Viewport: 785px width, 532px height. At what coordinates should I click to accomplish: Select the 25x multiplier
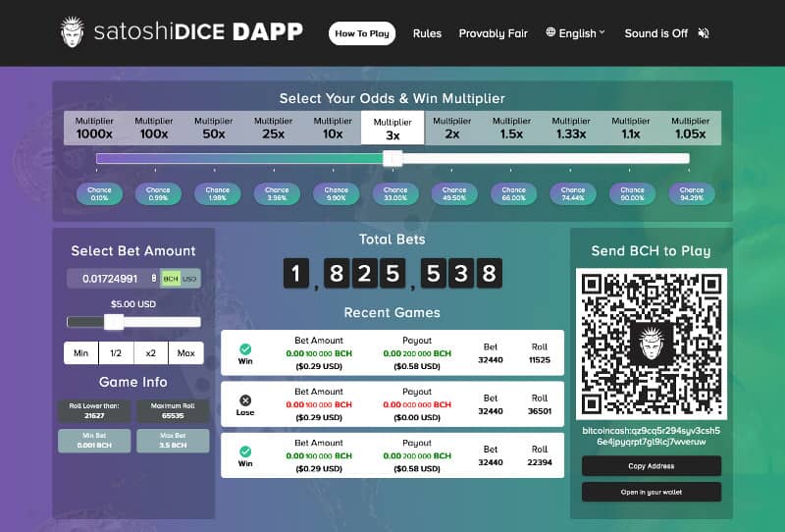point(273,129)
